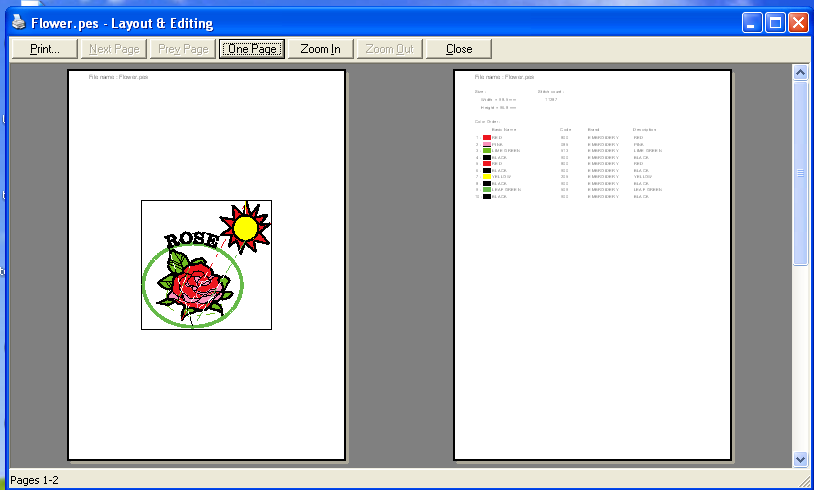Click the file name header on the right page
Image resolution: width=814 pixels, height=490 pixels.
(x=504, y=77)
